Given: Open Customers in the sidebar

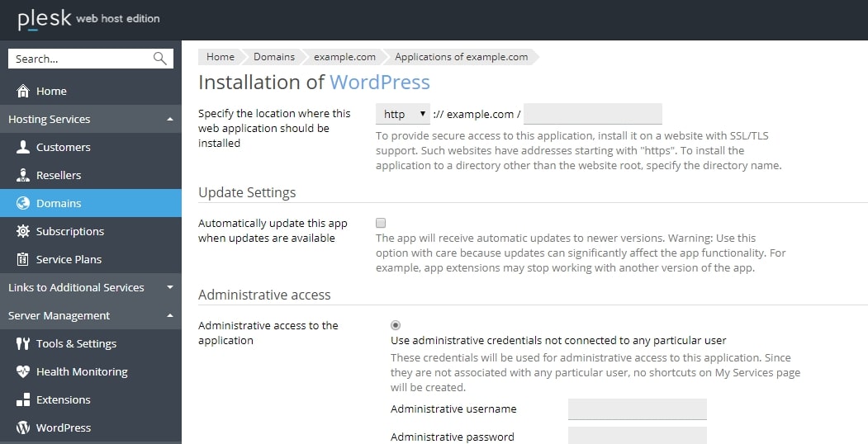Looking at the screenshot, I should coord(91,147).
